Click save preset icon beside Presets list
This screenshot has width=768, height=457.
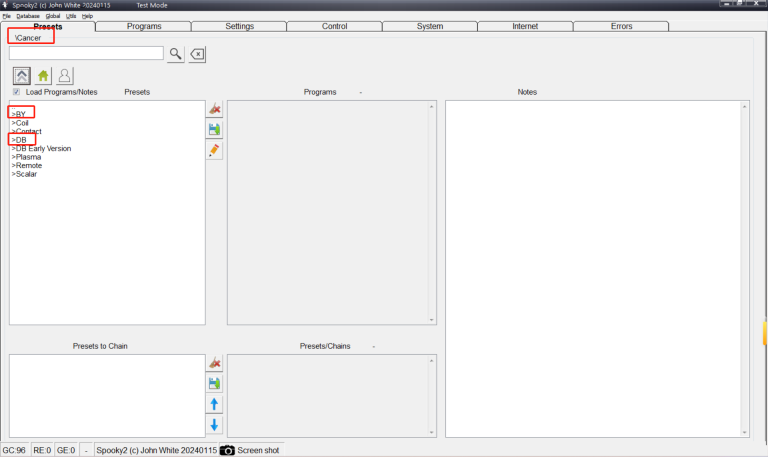(x=214, y=130)
